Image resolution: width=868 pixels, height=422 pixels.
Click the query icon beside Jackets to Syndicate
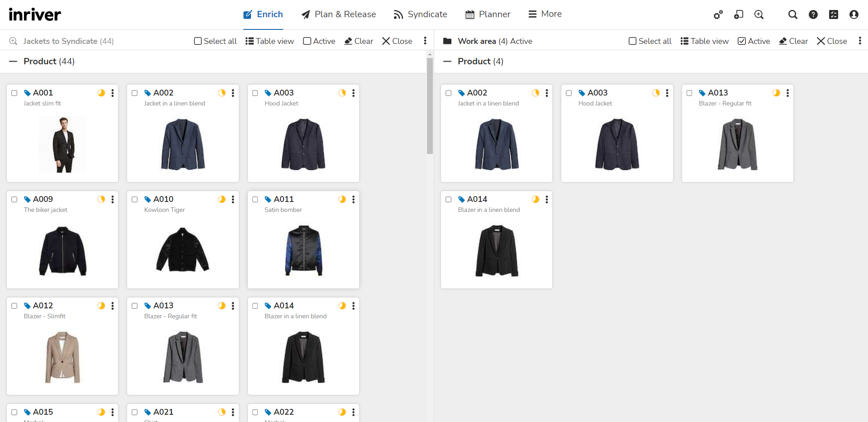point(13,41)
